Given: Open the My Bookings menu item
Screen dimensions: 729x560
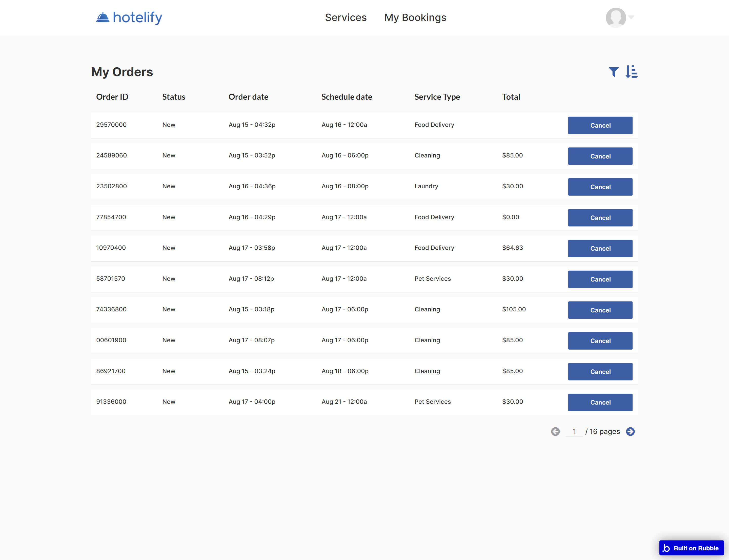Looking at the screenshot, I should 415,17.
